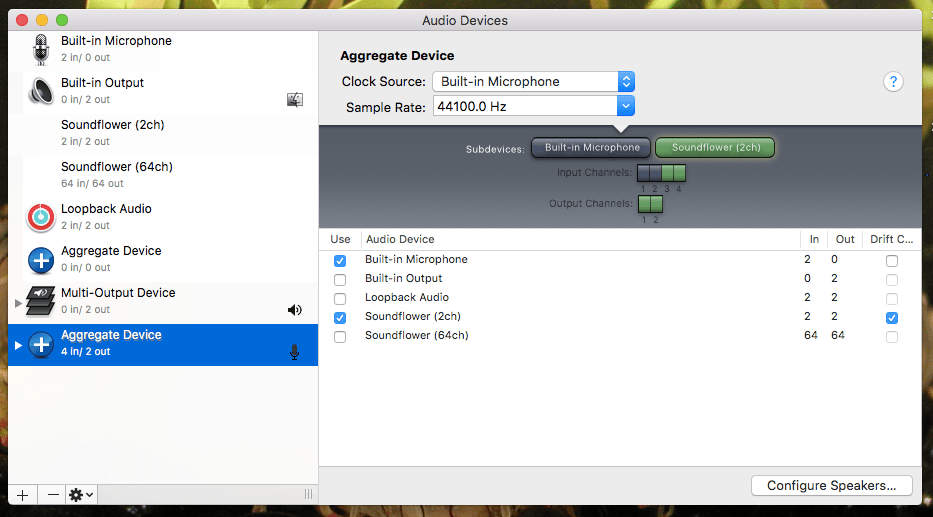Click the Built-in Output row name in table
Viewport: 933px width, 517px height.
pos(403,278)
